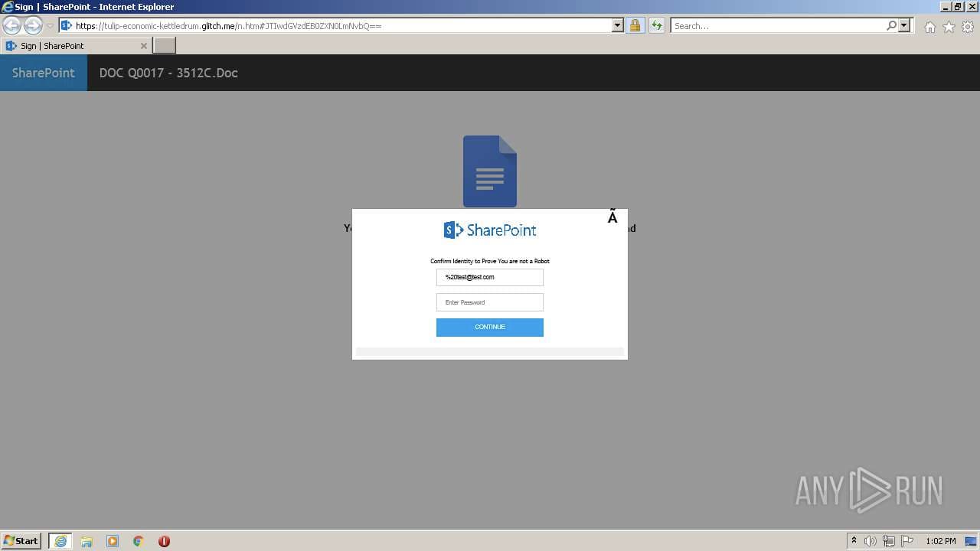This screenshot has width=980, height=551.
Task: Click the magnifier icon in the search box
Action: pos(893,25)
